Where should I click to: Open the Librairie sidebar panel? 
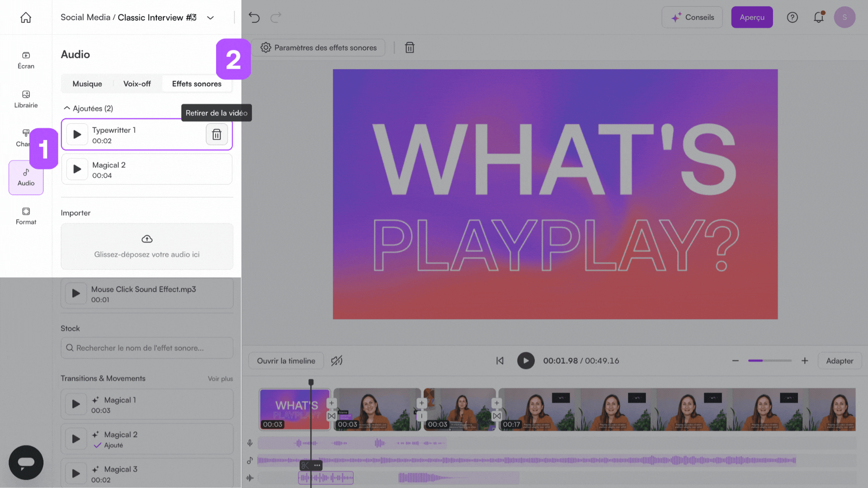pos(26,99)
